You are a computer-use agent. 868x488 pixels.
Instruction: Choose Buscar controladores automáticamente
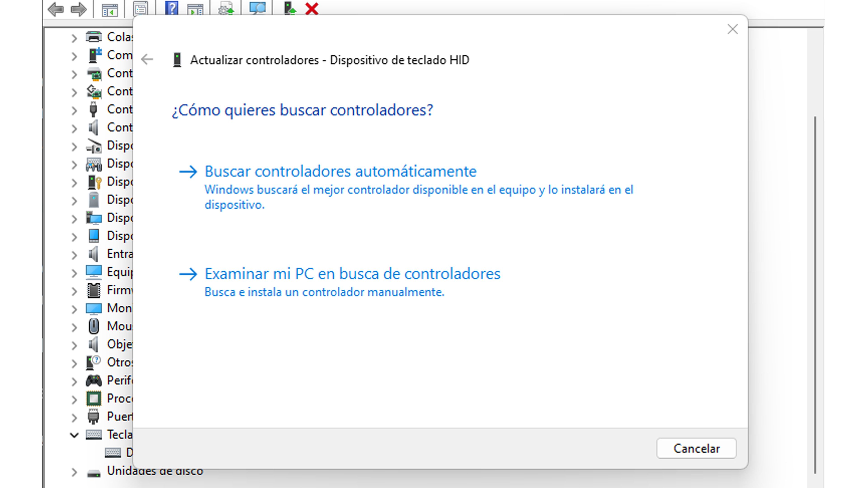click(340, 171)
